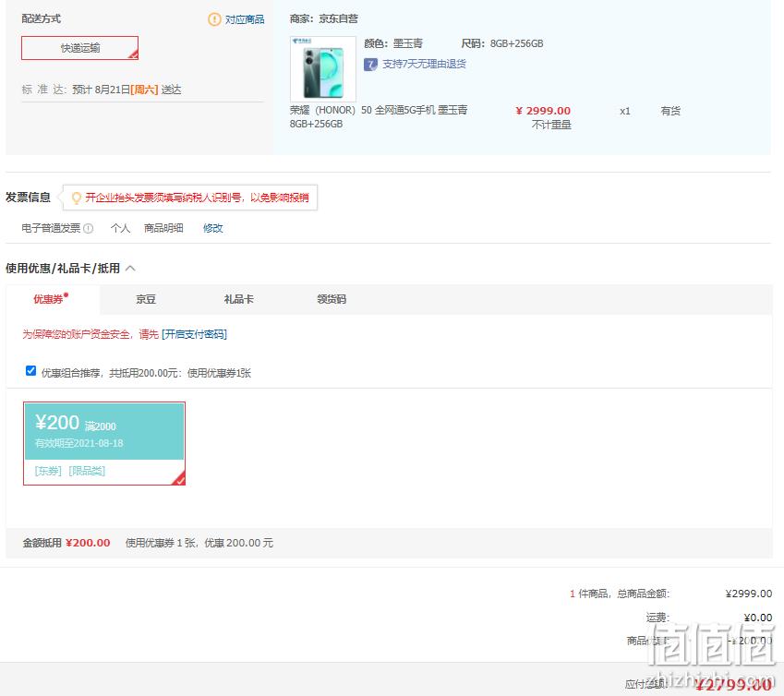784x696 pixels.
Task: Click the coupon expiry 有效期至2021-08-18
Action: [x=79, y=443]
